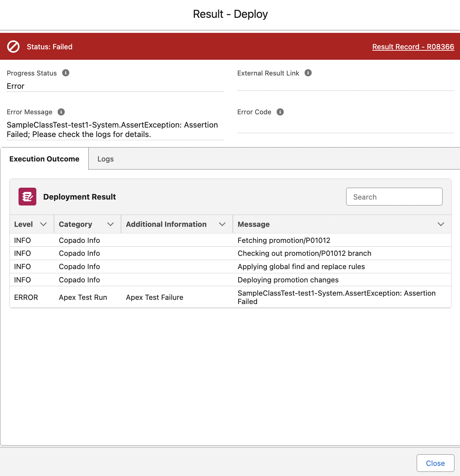Select the ERROR Apex Test Run row

(x=83, y=297)
